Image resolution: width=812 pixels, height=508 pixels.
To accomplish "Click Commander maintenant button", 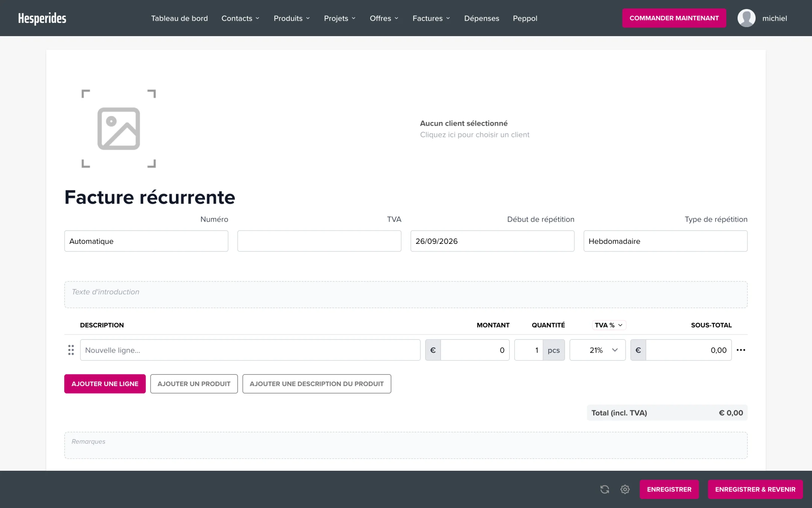I will [x=674, y=18].
